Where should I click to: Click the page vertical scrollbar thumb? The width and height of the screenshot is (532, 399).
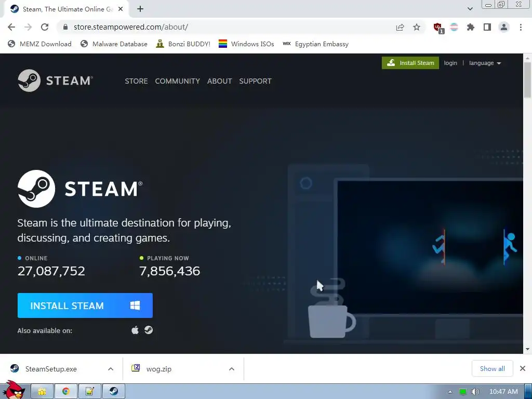527,80
